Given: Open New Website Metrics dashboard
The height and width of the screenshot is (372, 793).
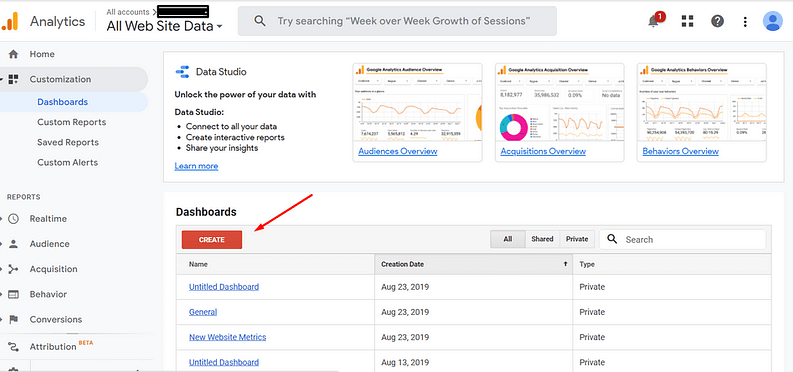Looking at the screenshot, I should pos(228,337).
